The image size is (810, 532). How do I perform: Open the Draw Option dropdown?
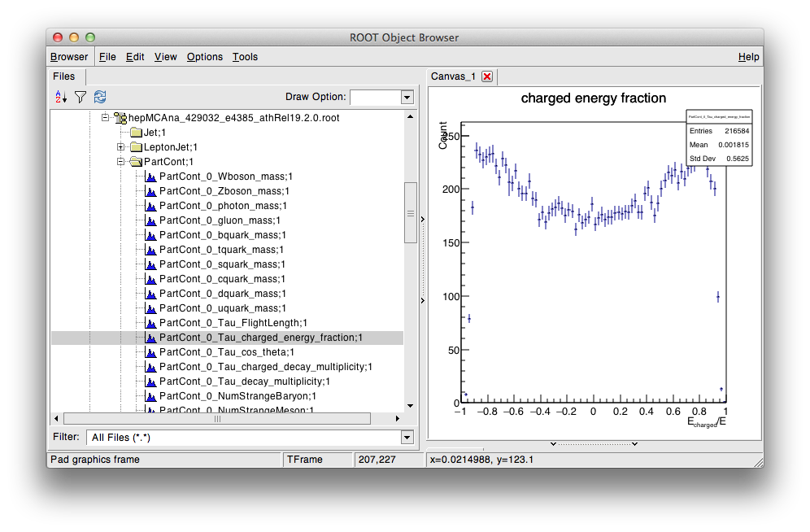(x=407, y=98)
